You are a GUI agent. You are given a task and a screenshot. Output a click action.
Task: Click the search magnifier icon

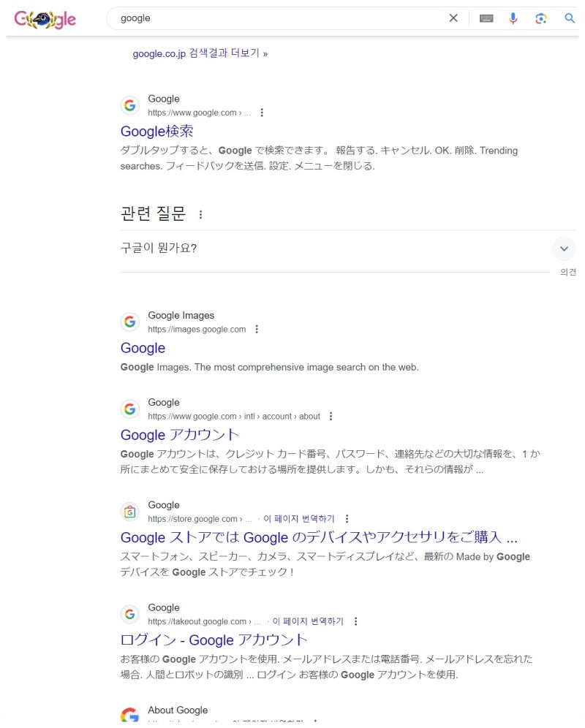coord(570,18)
